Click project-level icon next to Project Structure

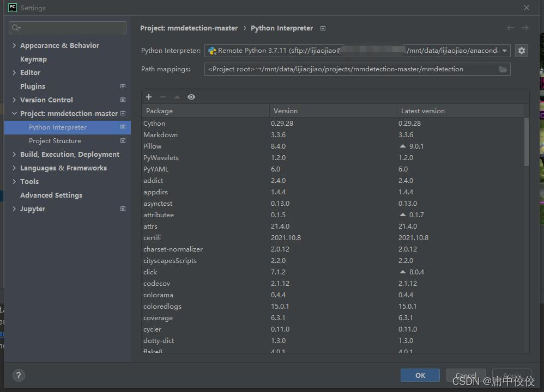(x=123, y=140)
